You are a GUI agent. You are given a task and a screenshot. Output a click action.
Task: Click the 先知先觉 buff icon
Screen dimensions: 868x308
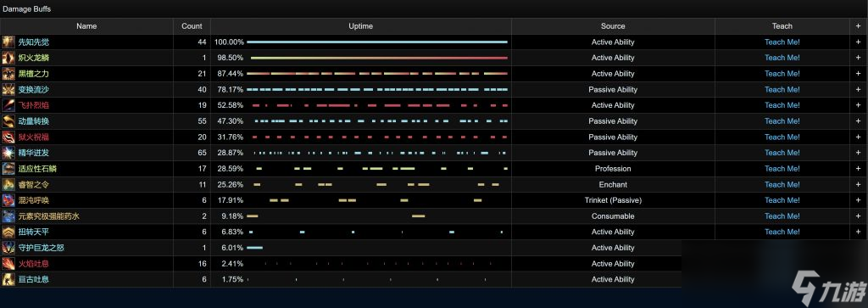[8, 42]
